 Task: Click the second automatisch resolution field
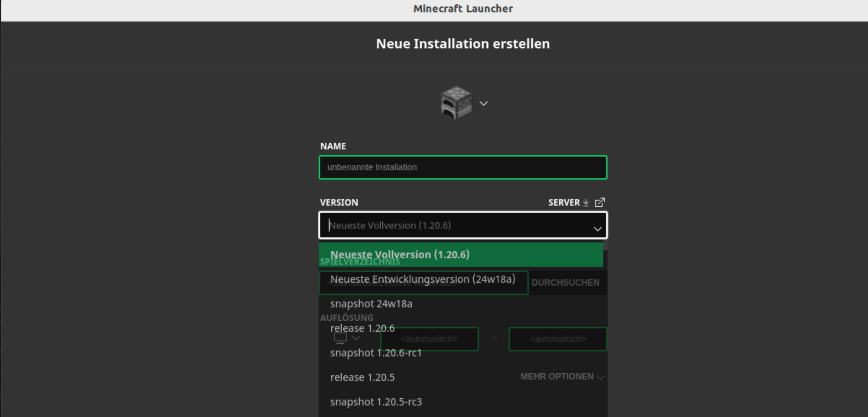(558, 339)
